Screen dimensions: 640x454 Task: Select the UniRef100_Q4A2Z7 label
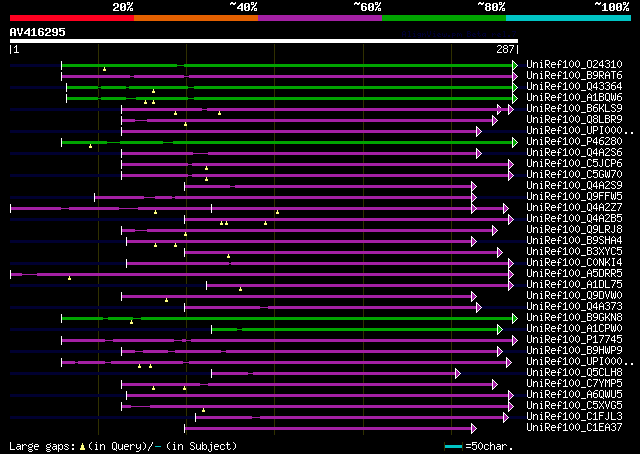(x=574, y=208)
